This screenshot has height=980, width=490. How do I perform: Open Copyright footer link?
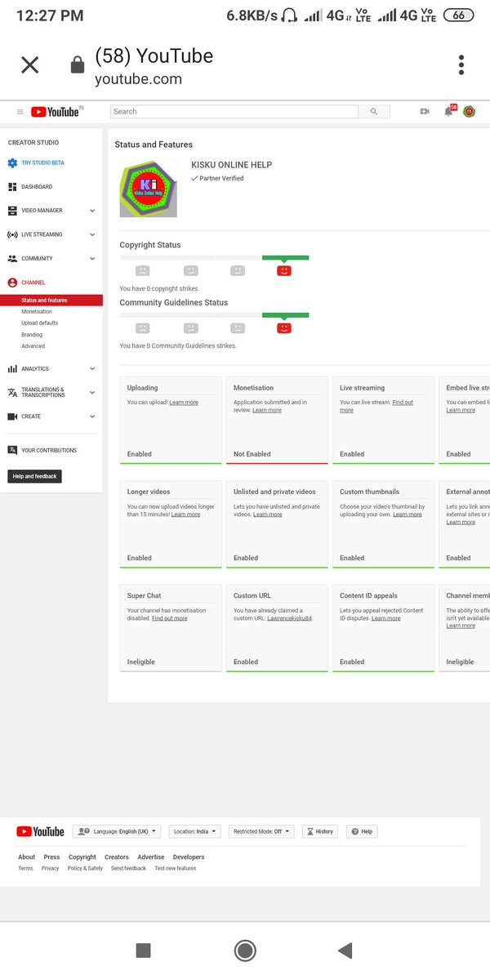(x=82, y=857)
